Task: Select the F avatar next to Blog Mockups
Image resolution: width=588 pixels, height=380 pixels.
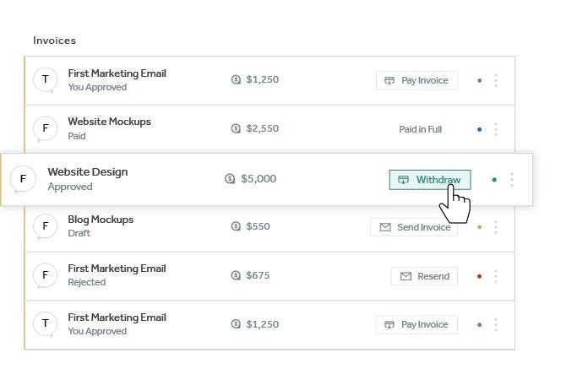Action: (44, 226)
